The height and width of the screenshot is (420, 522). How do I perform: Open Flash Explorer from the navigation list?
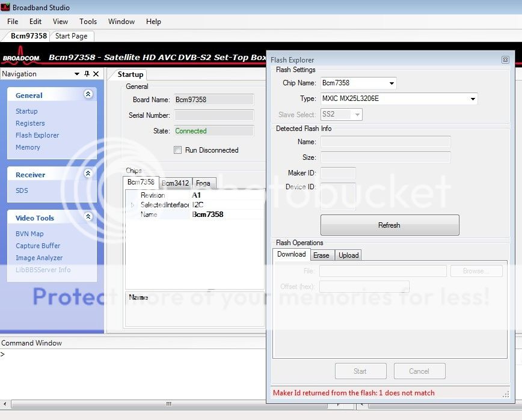click(37, 135)
